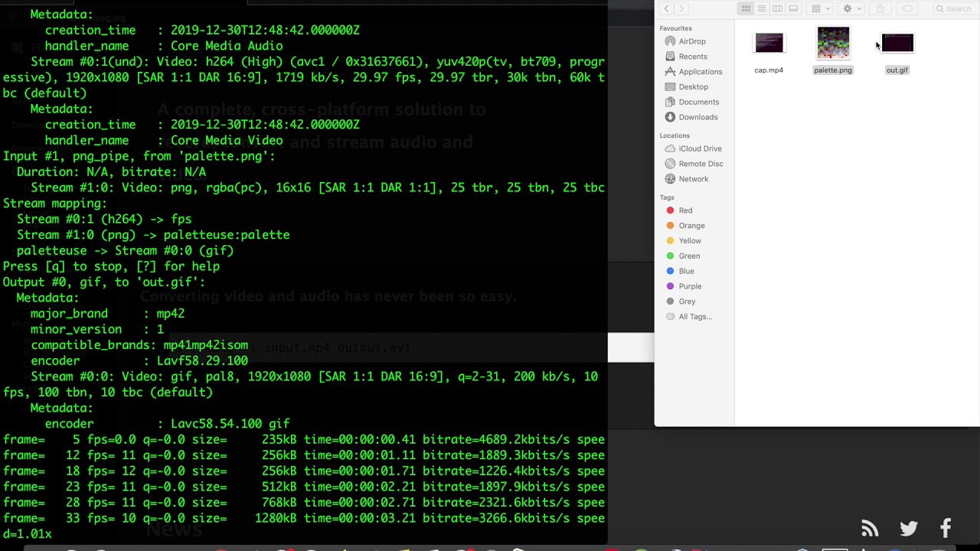The height and width of the screenshot is (551, 980).
Task: Click terminal text "compatible_brands: mp41mp42isom"
Action: (x=139, y=345)
